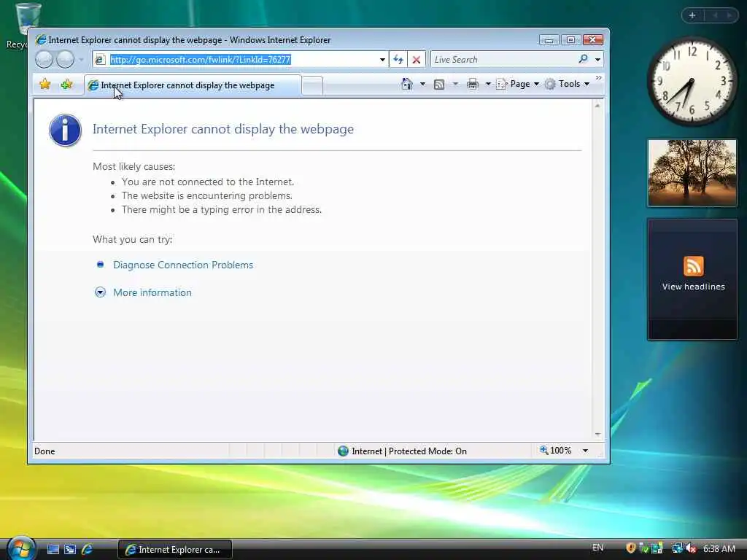Expand the zoom level dropdown arrow
Screen dimensions: 747x560
[x=586, y=451]
